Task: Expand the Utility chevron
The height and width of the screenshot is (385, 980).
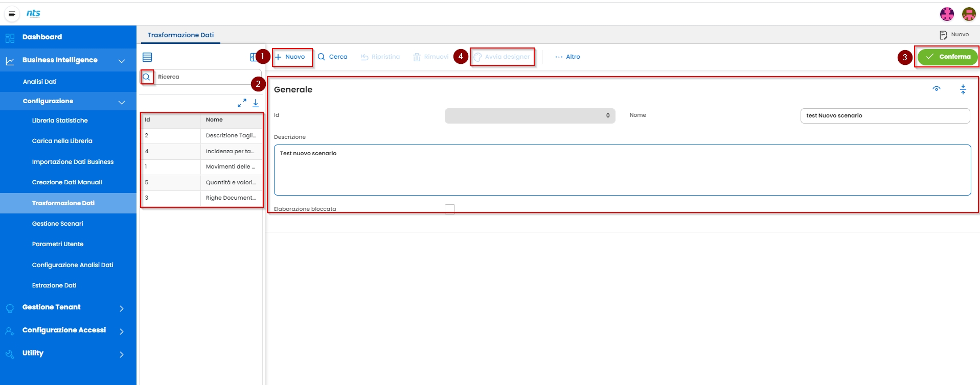Action: tap(122, 354)
